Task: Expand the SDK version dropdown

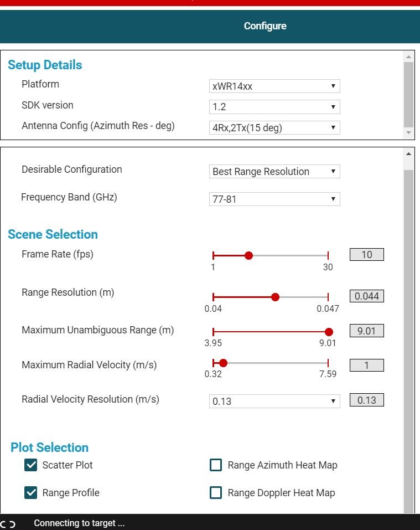Action: point(274,107)
